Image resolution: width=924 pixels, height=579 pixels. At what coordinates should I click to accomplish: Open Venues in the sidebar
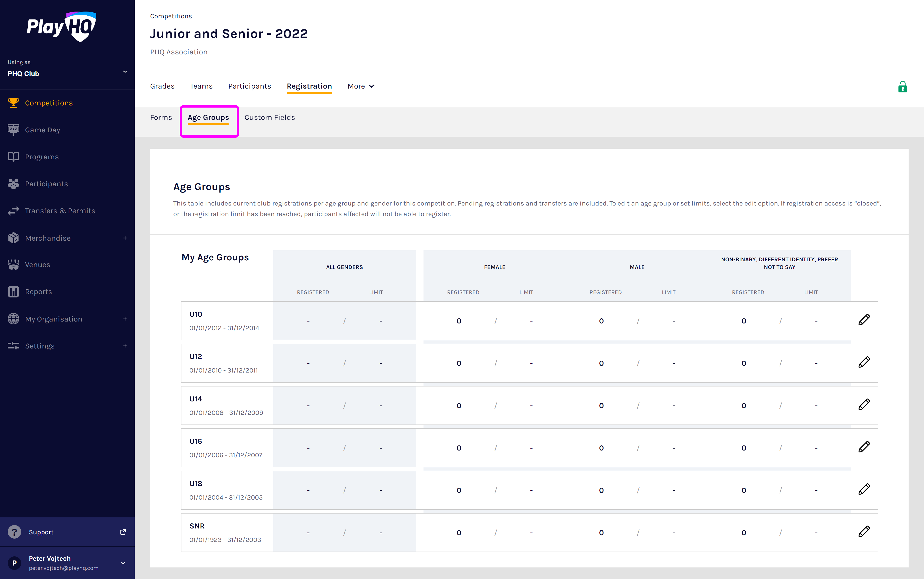click(37, 265)
